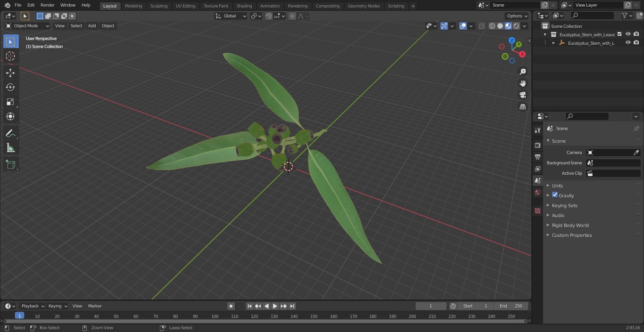Screen dimensions: 644x332
Task: Open the Render menu
Action: coord(47,5)
